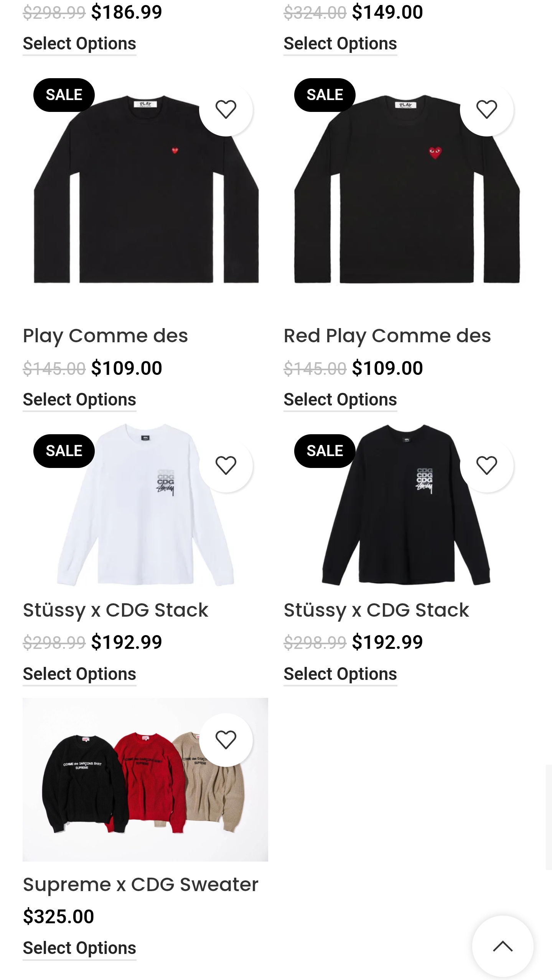This screenshot has height=980, width=552.
Task: Click the page scrollbar on right edge
Action: click(549, 816)
